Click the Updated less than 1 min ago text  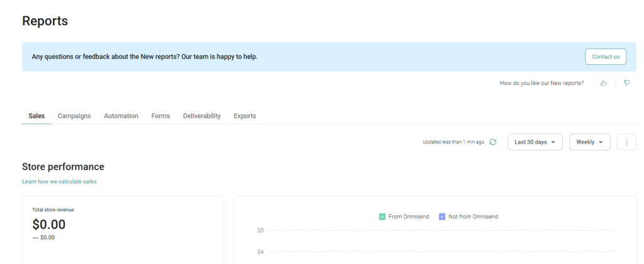pyautogui.click(x=453, y=142)
